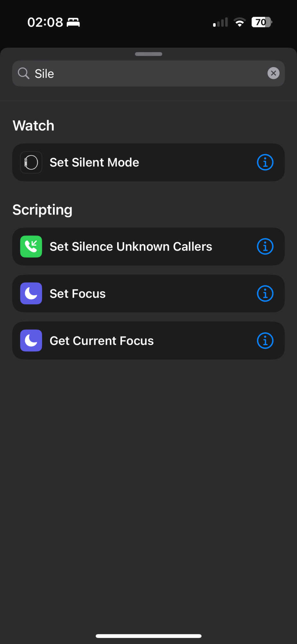Open info for Set Silence Unknown Callers
This screenshot has width=297, height=644.
pos(265,247)
